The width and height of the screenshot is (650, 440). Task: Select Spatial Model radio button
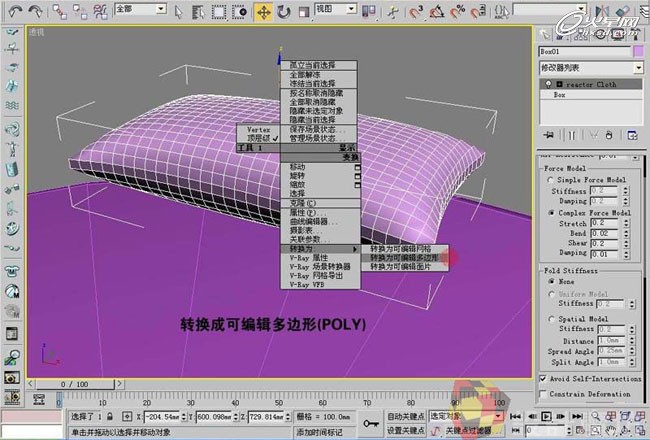point(549,319)
